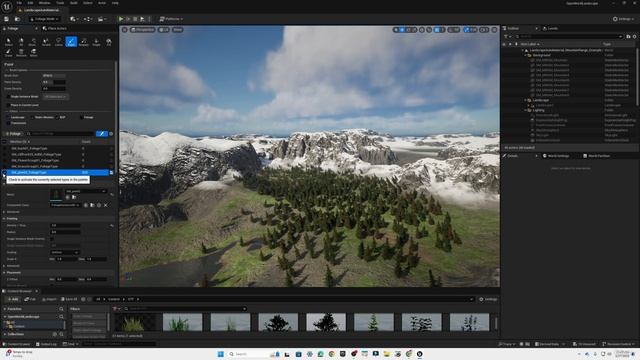The width and height of the screenshot is (640, 360).
Task: Click Import in Content Browser
Action: pos(49,299)
